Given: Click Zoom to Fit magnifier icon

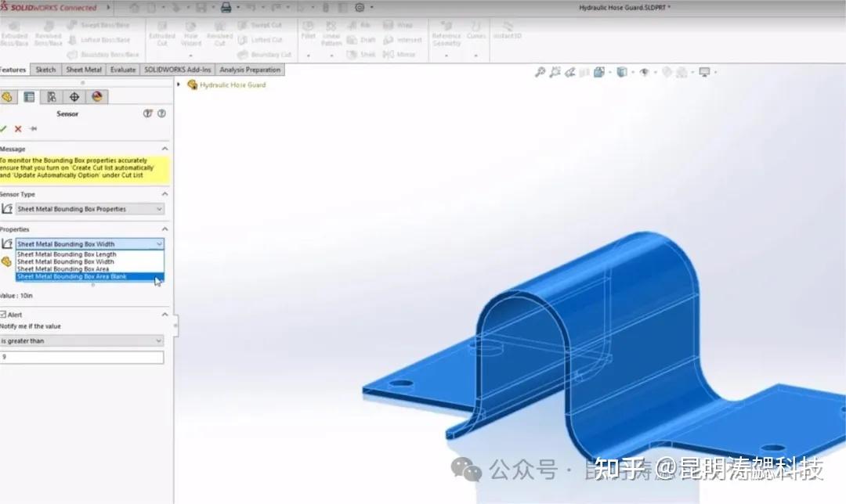Looking at the screenshot, I should tap(540, 72).
